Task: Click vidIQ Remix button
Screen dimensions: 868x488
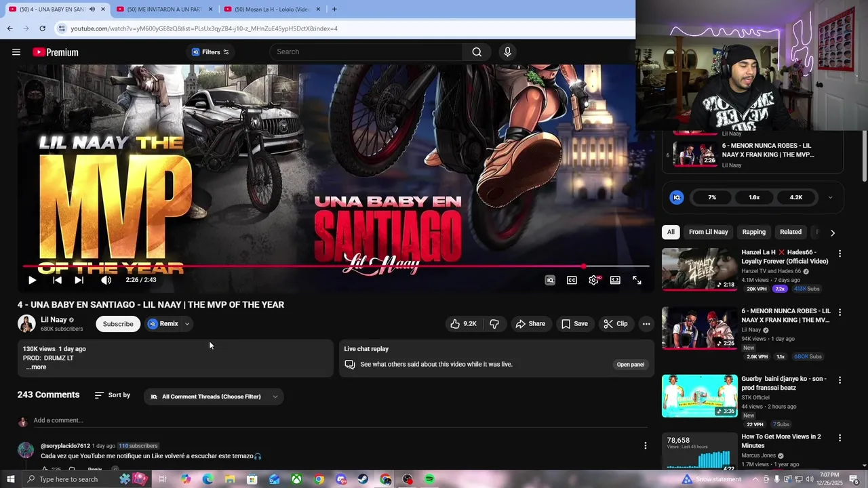Action: pyautogui.click(x=163, y=324)
